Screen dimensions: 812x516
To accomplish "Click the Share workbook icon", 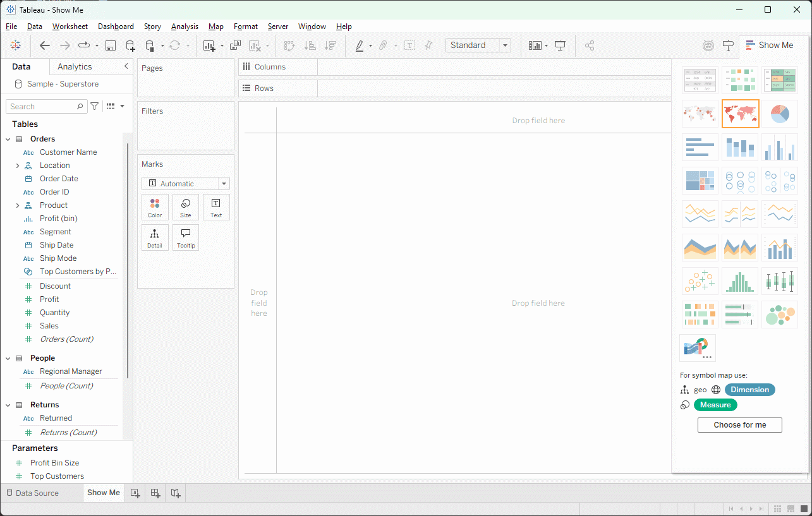I will [590, 45].
